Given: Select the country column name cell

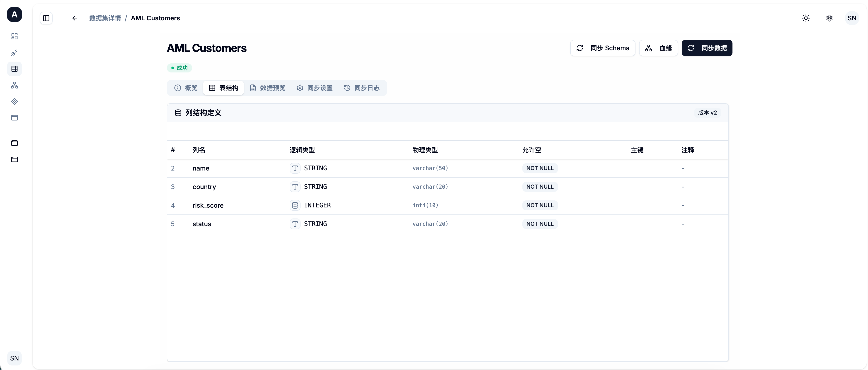Looking at the screenshot, I should [204, 187].
